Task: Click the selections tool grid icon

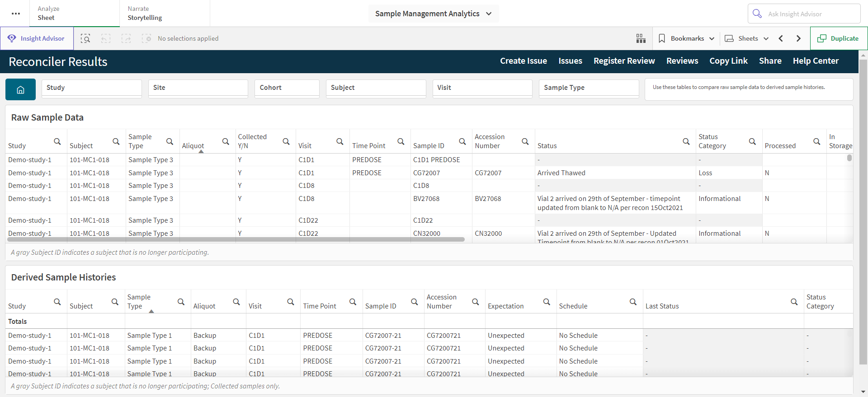Action: pos(641,38)
